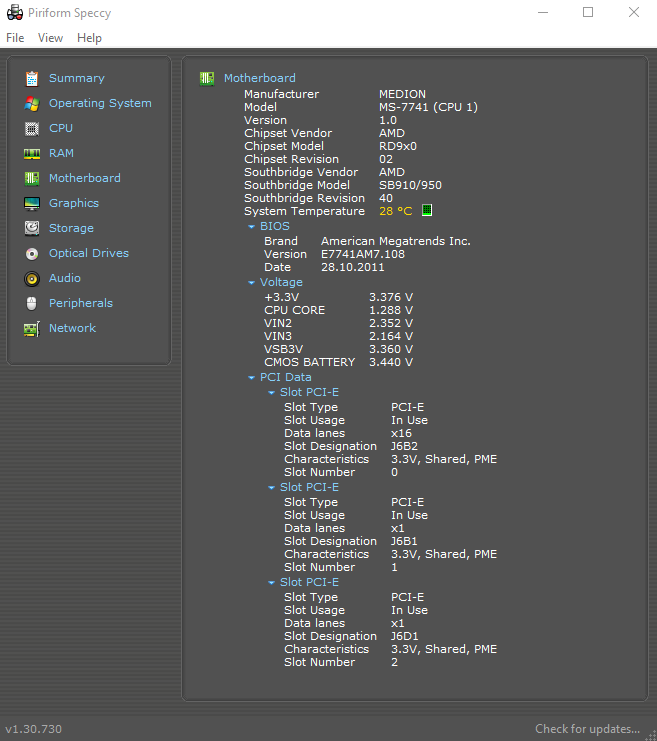The height and width of the screenshot is (741, 657).
Task: Select the BIOS date 28.10.2011
Action: tap(353, 267)
